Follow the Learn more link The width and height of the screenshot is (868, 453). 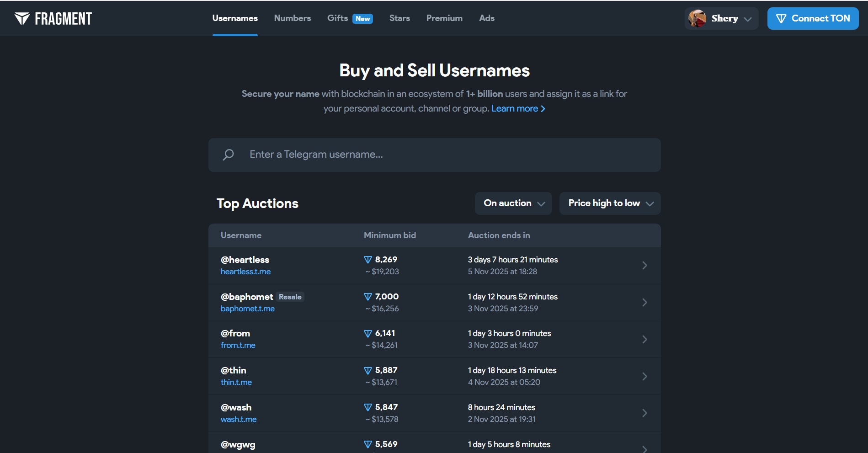518,109
